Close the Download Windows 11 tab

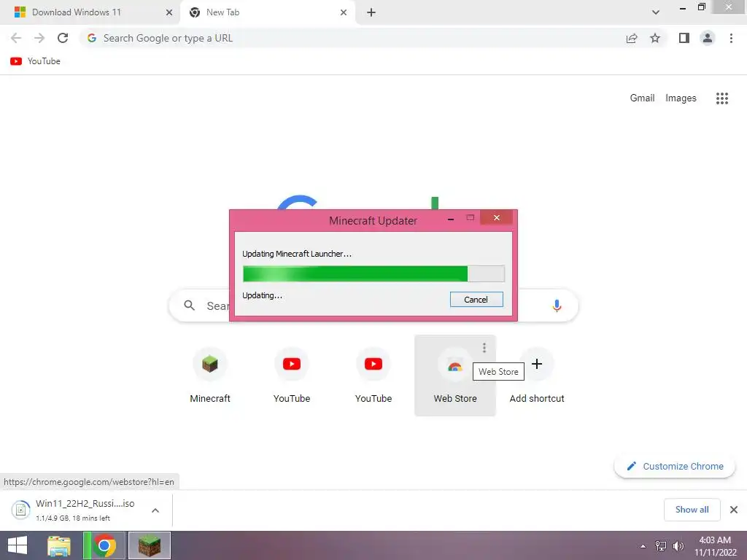(x=169, y=12)
